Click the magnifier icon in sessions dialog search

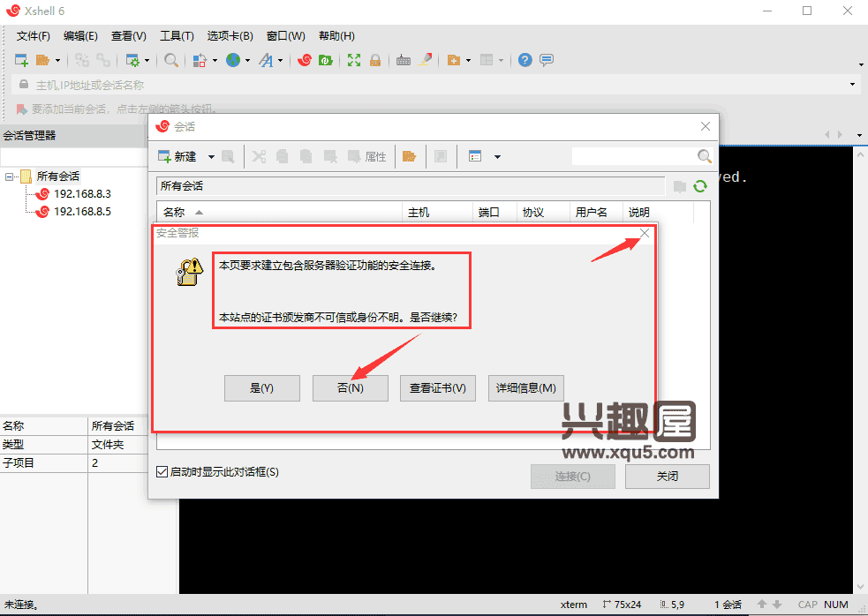pyautogui.click(x=704, y=156)
